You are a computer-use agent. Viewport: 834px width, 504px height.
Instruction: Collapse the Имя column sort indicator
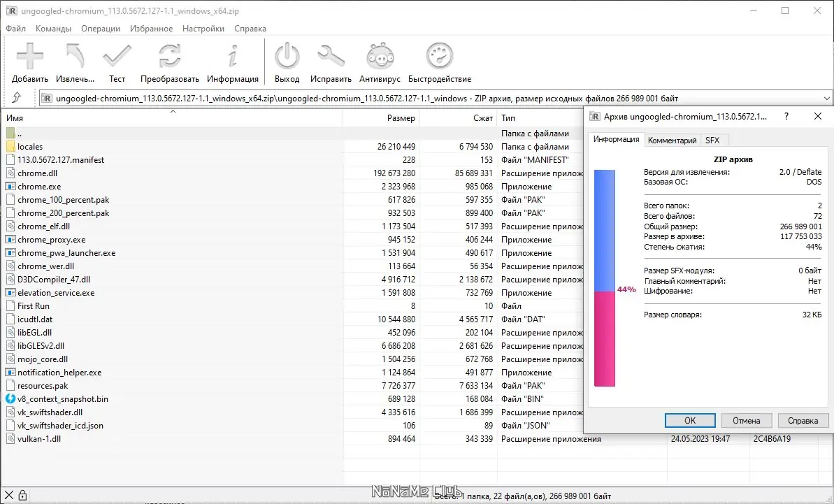[x=173, y=110]
